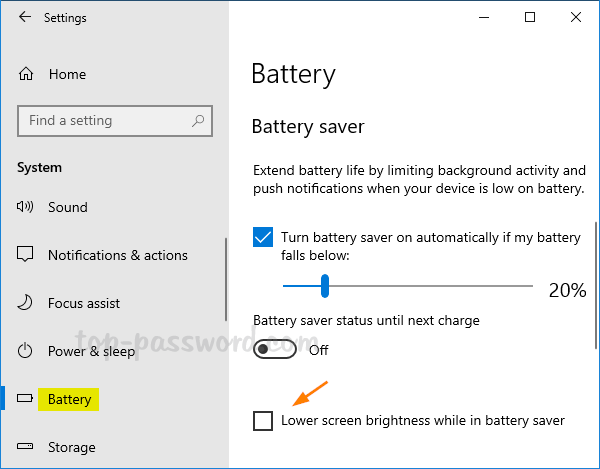
Task: Click the Home icon in sidebar
Action: (26, 74)
